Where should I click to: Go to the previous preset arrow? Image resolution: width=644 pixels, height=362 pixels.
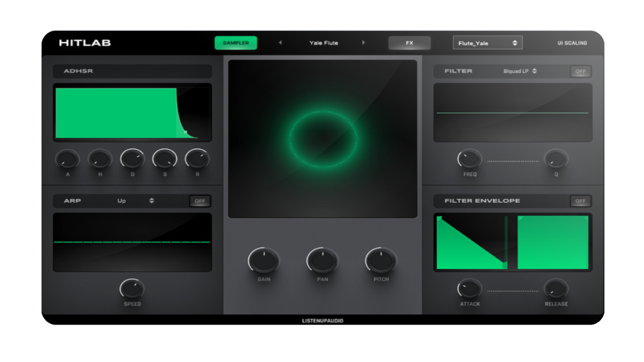tap(280, 43)
